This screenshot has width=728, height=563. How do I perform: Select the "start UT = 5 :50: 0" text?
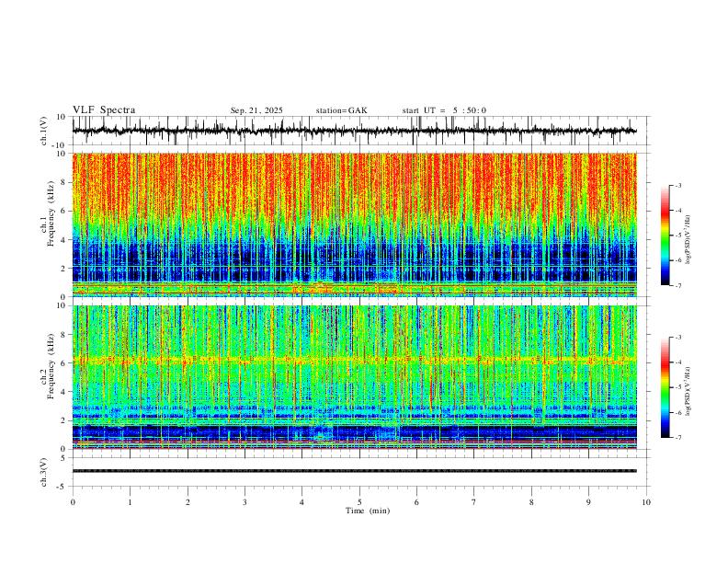coord(444,110)
